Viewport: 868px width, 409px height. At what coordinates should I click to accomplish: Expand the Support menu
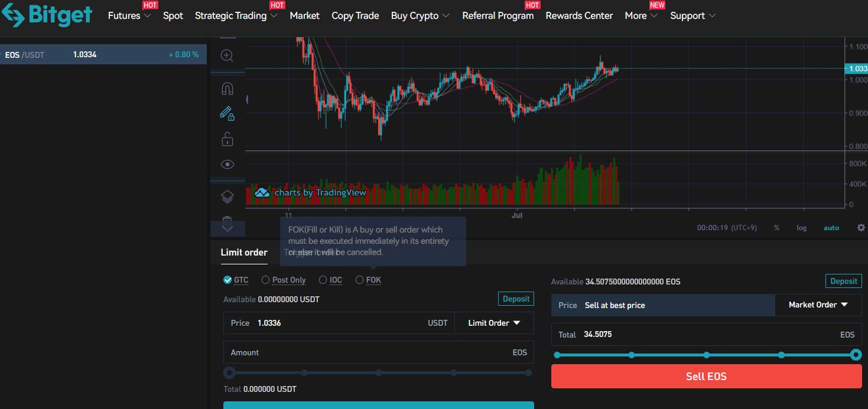[x=693, y=16]
